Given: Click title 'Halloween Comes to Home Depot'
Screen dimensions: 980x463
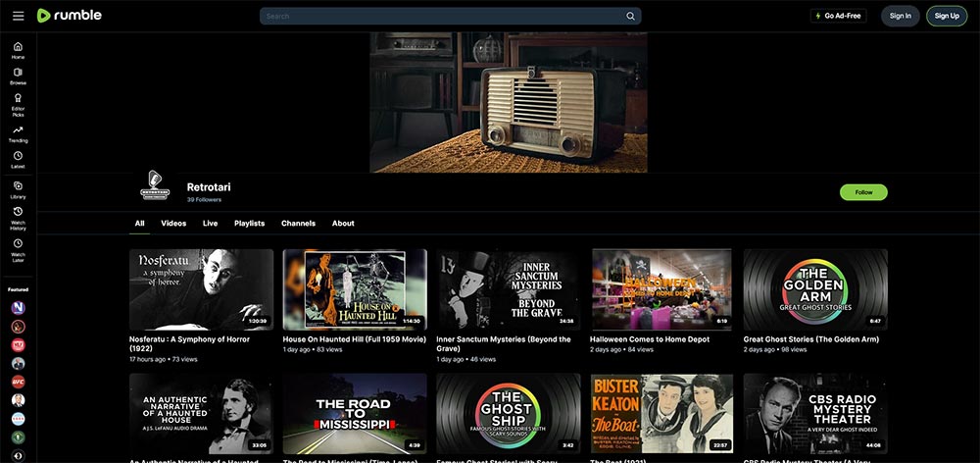Looking at the screenshot, I should click(650, 339).
